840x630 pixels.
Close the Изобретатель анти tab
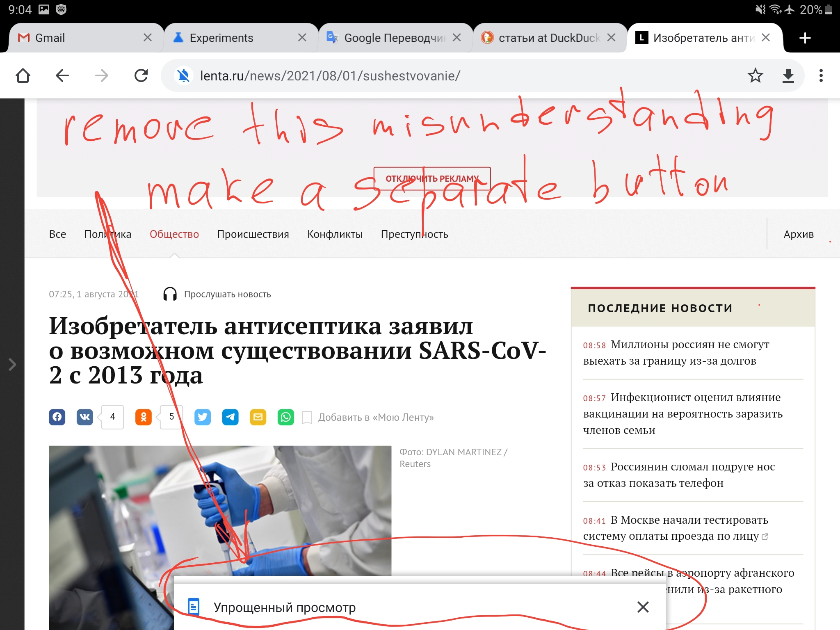coord(765,38)
